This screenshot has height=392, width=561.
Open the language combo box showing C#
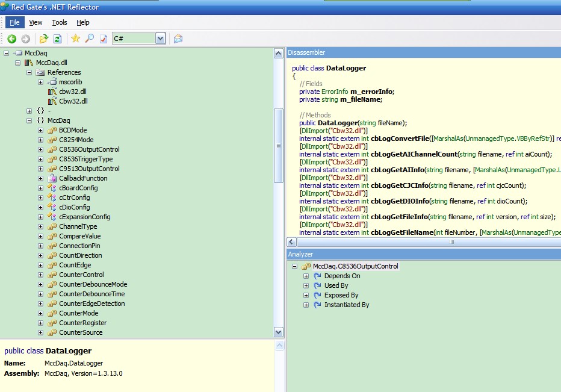pos(139,39)
